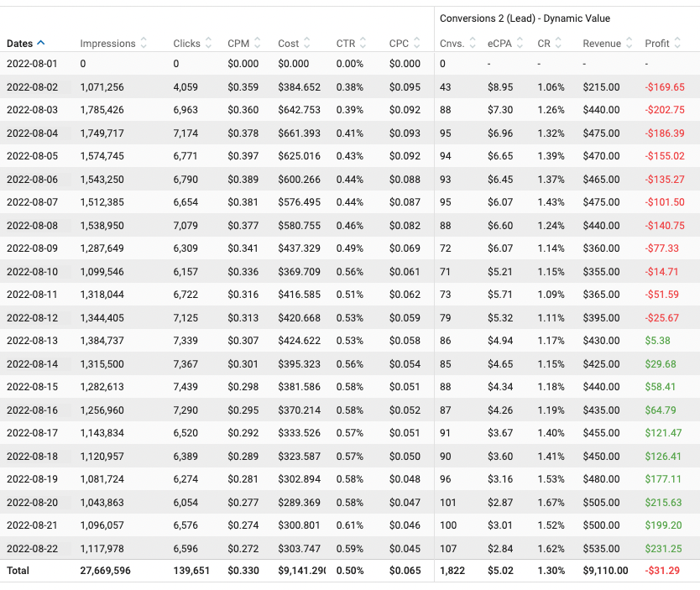Click the CR column header text
Screen dimensions: 700x590
pos(544,44)
